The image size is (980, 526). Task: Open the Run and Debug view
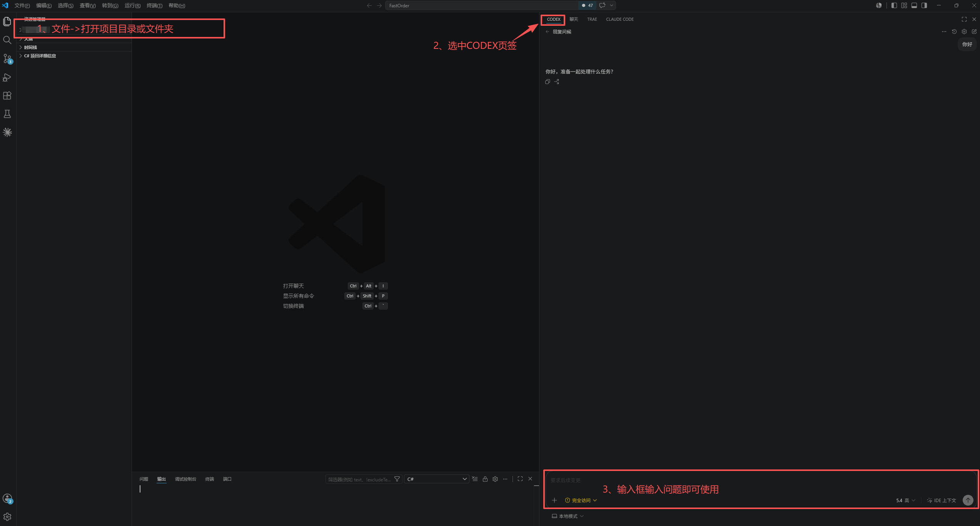(x=7, y=77)
